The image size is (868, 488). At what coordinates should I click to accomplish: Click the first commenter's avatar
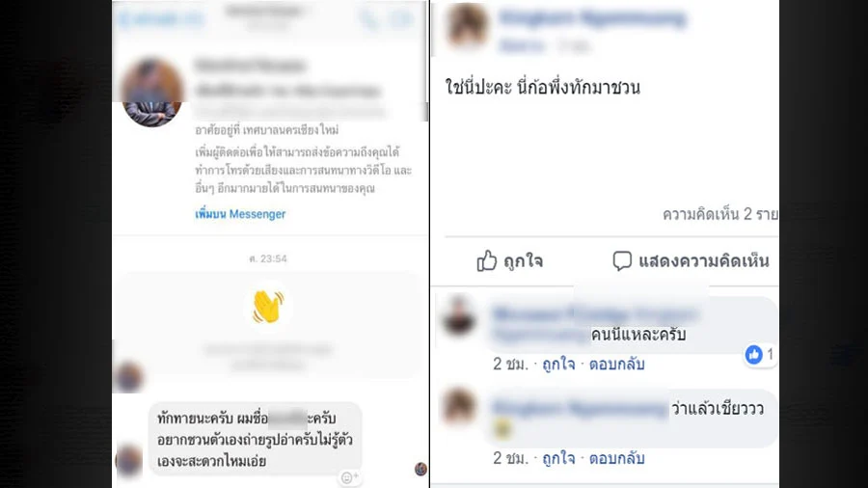[458, 315]
